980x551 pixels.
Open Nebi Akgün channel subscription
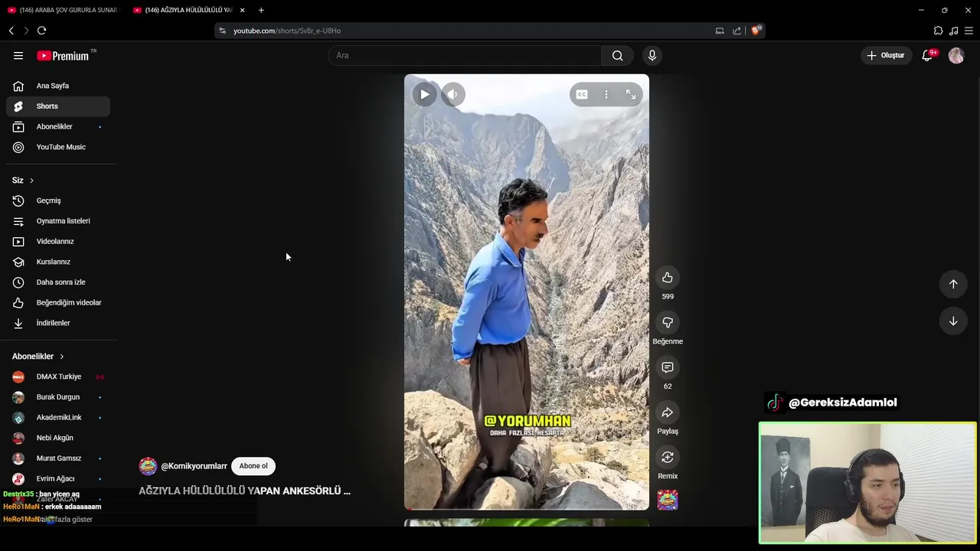58,438
